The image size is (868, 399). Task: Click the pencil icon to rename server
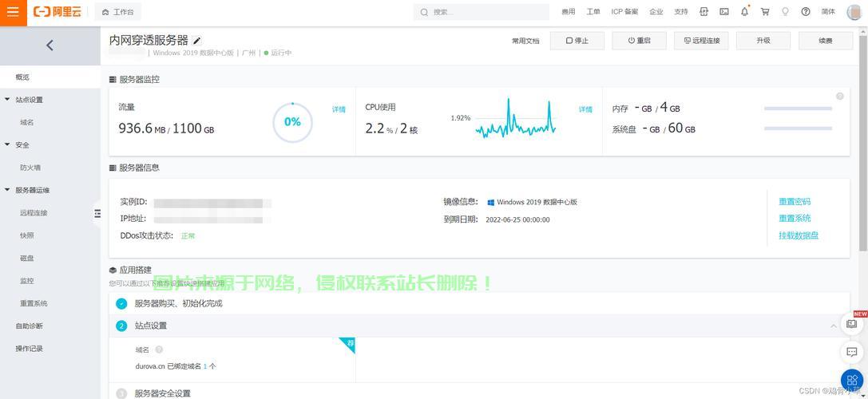point(197,41)
